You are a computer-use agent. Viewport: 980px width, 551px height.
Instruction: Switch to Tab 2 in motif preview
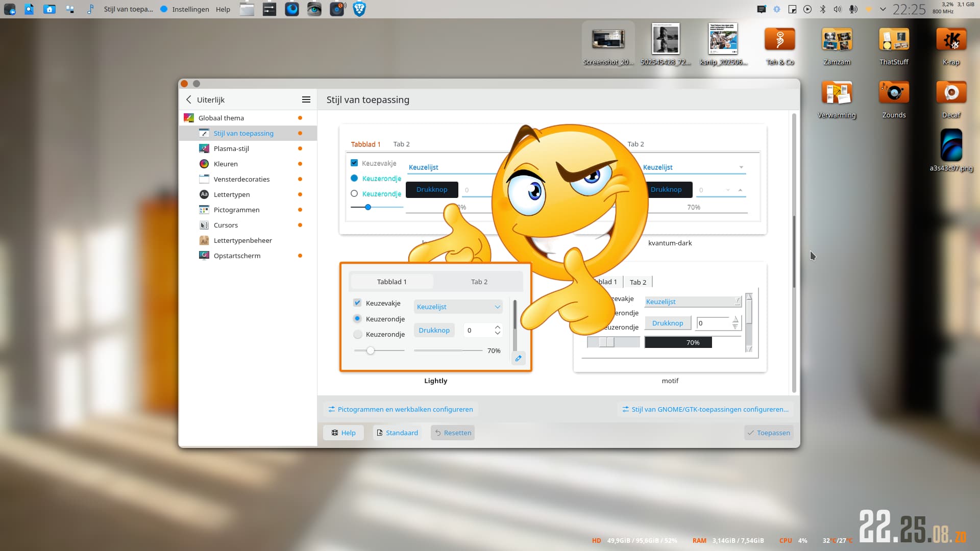coord(638,282)
